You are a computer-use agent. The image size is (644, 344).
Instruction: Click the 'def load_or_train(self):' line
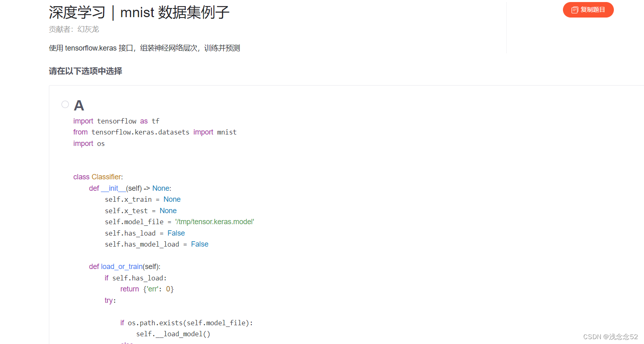pyautogui.click(x=125, y=267)
